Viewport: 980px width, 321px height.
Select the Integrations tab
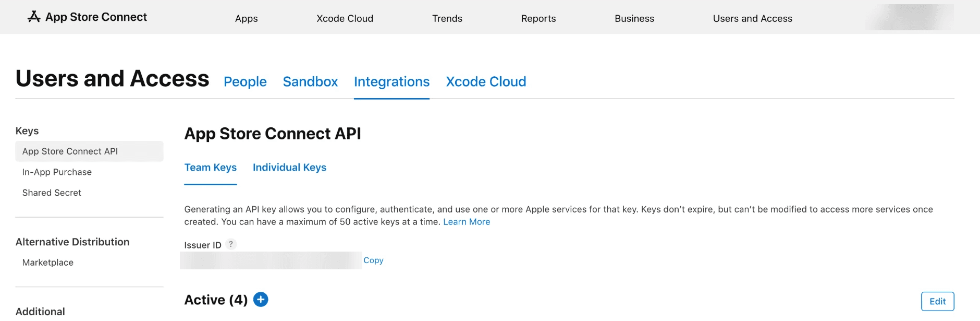(x=391, y=82)
